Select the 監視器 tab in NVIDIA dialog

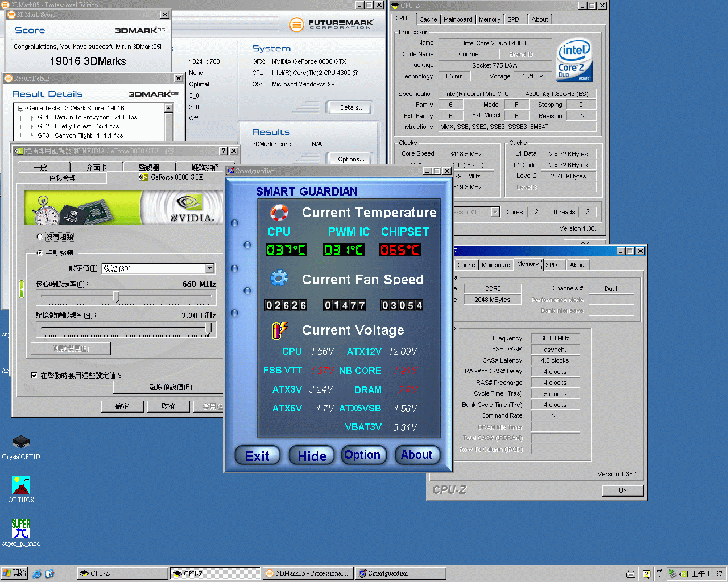coord(149,167)
